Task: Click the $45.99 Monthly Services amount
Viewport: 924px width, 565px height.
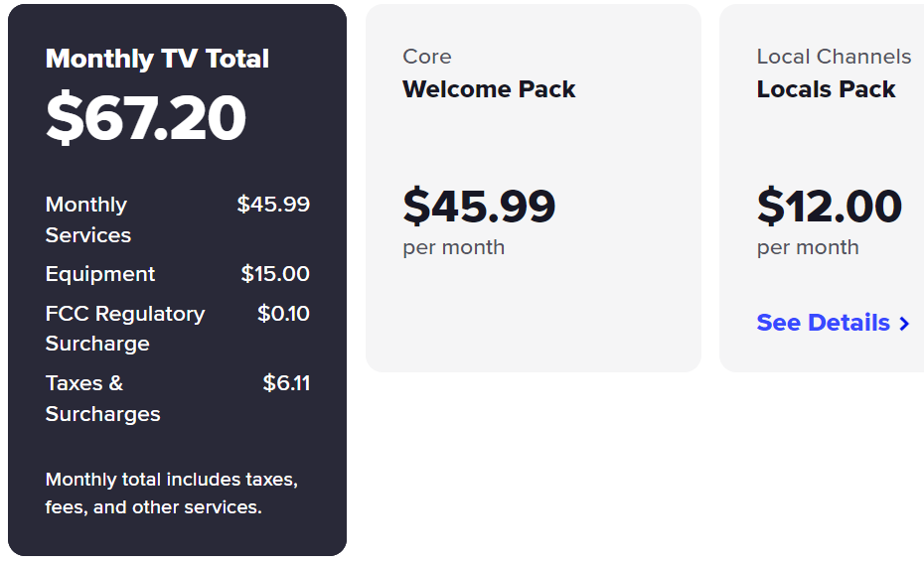Action: click(273, 205)
